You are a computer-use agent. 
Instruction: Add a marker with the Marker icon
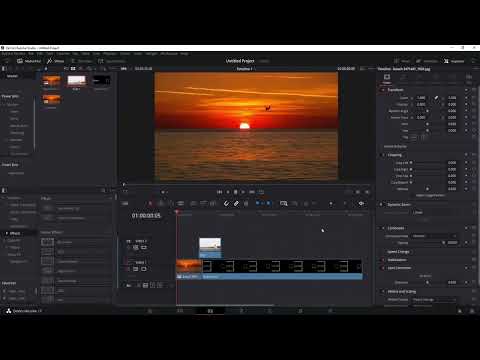click(269, 203)
